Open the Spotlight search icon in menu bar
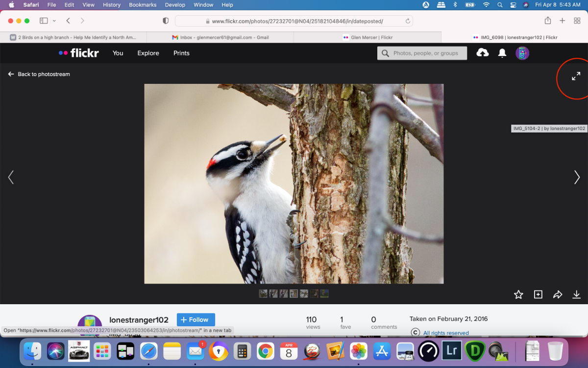The image size is (588, 368). tap(500, 5)
